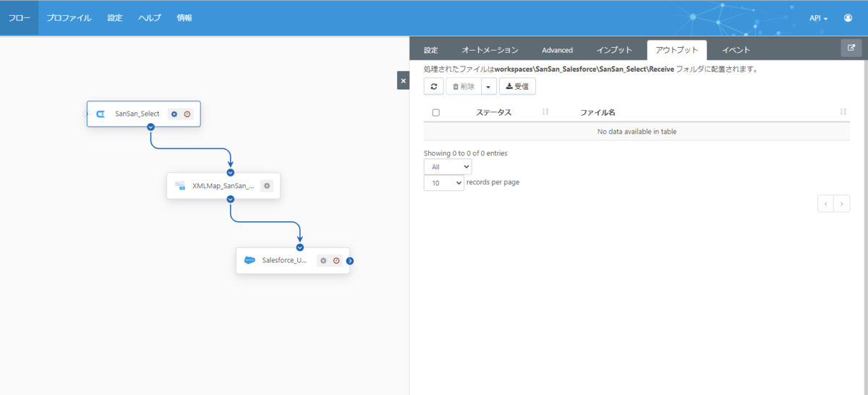Click the Salesforce cloud connector icon

pos(250,260)
